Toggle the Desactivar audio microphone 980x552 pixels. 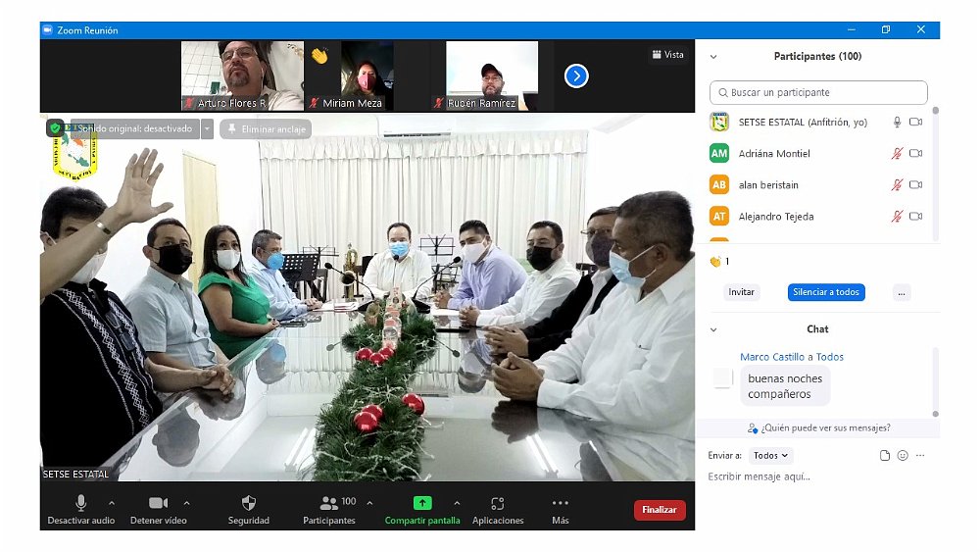point(81,503)
